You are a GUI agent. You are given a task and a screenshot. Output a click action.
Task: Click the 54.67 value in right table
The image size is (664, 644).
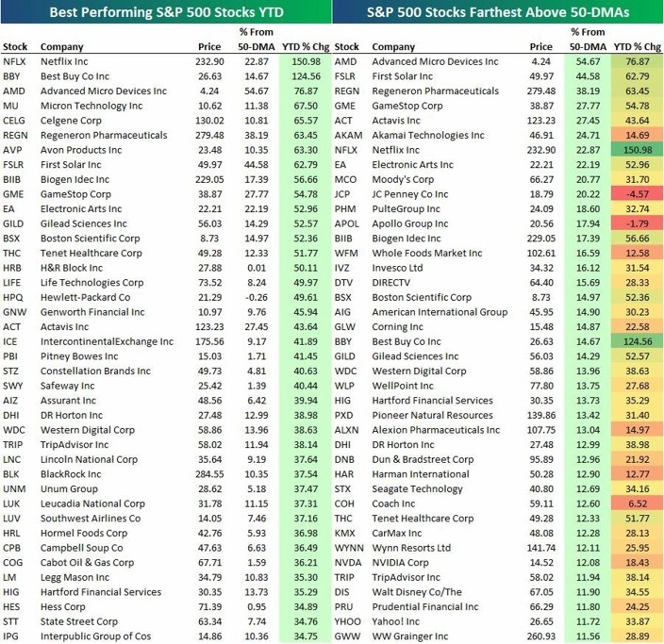588,61
